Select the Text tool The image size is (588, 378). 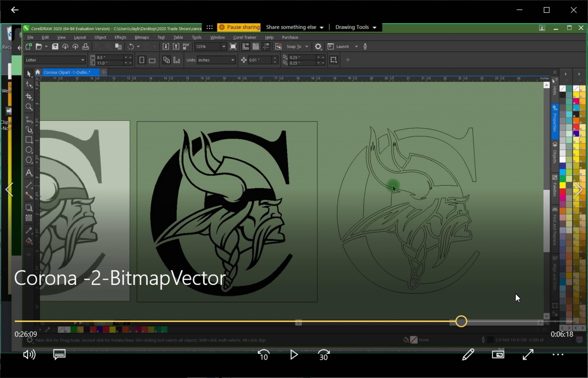pyautogui.click(x=29, y=173)
